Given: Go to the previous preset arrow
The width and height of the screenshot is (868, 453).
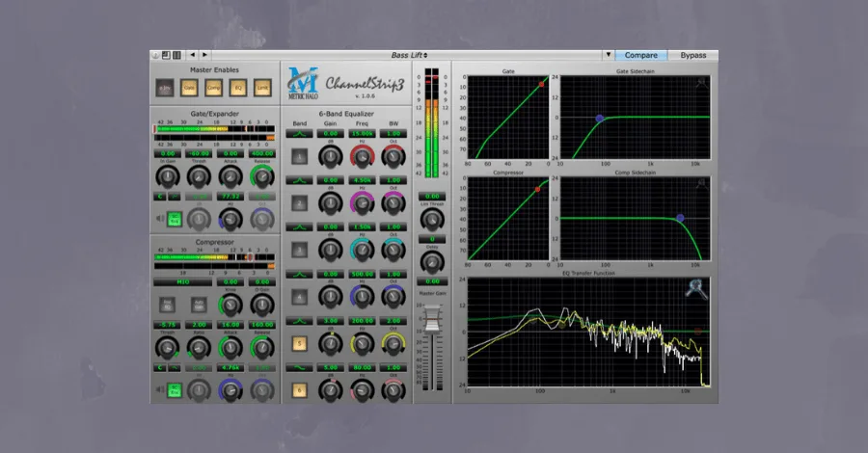Looking at the screenshot, I should point(193,55).
